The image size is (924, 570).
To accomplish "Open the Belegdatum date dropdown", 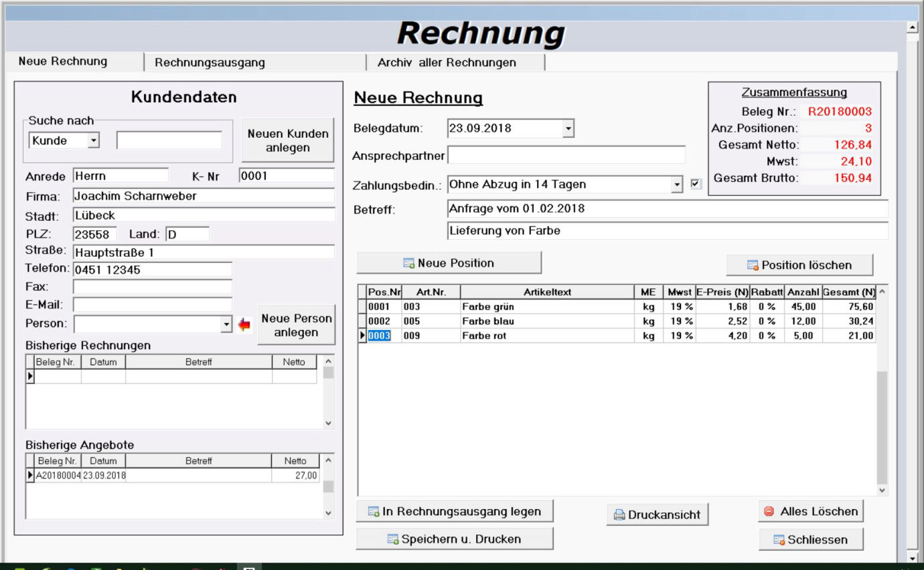I will click(x=568, y=128).
